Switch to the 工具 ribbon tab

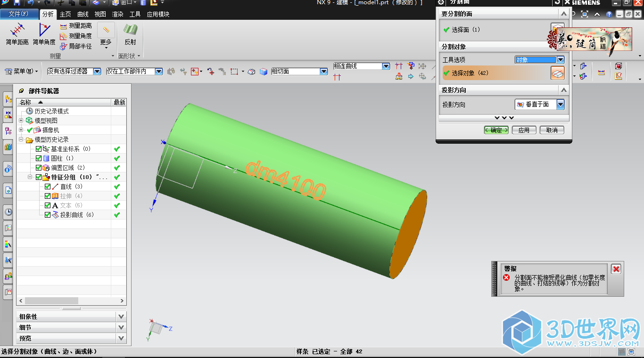coord(135,14)
